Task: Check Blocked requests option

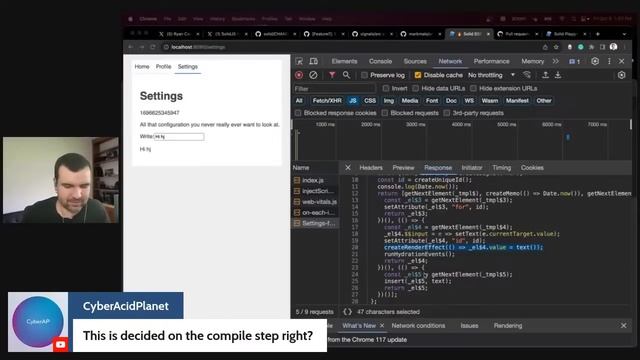Action: point(384,113)
